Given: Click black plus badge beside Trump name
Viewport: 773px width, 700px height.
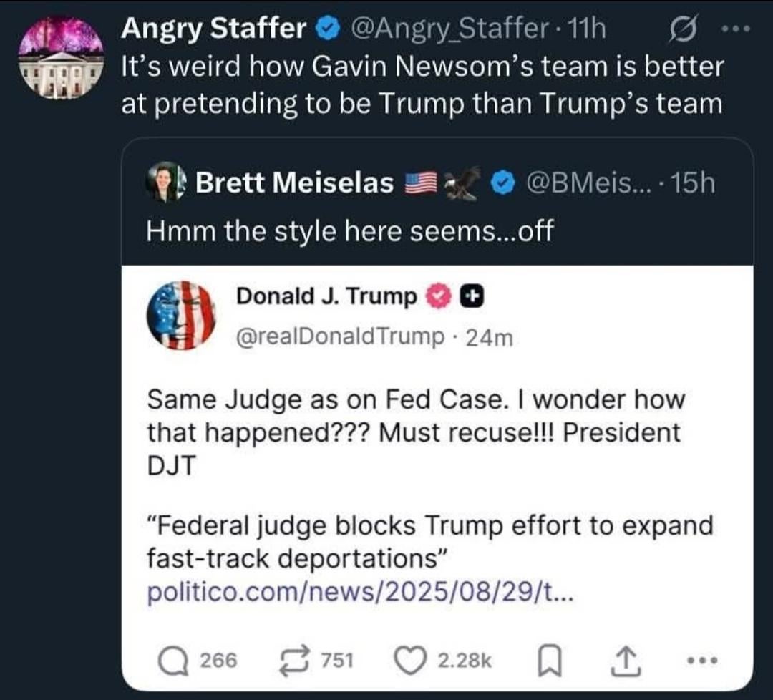Looking at the screenshot, I should tap(472, 296).
